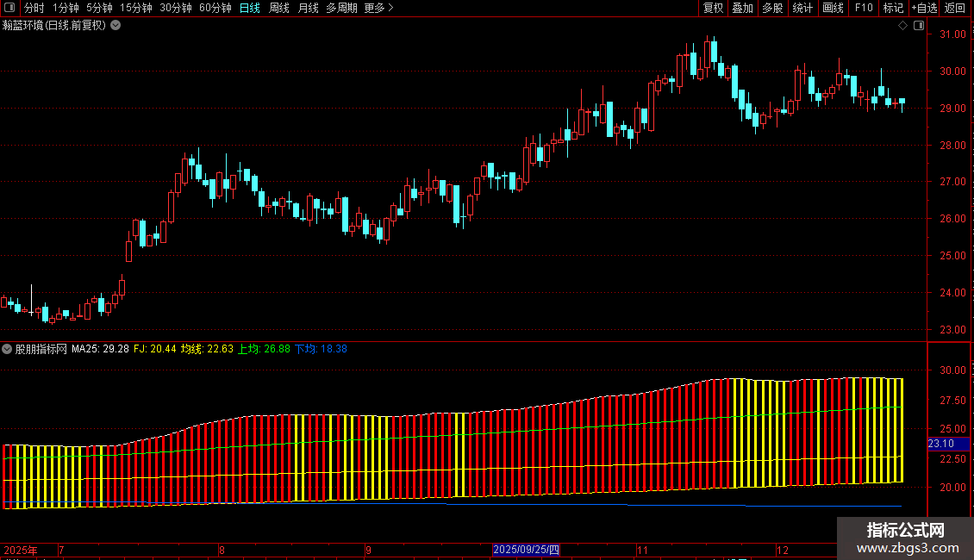Open the 多股 multi-stock view
The height and width of the screenshot is (560, 974).
click(772, 8)
